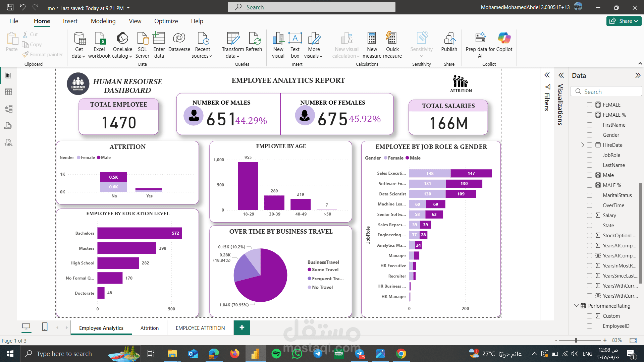The image size is (644, 362).
Task: Add a new report page
Action: (x=242, y=327)
